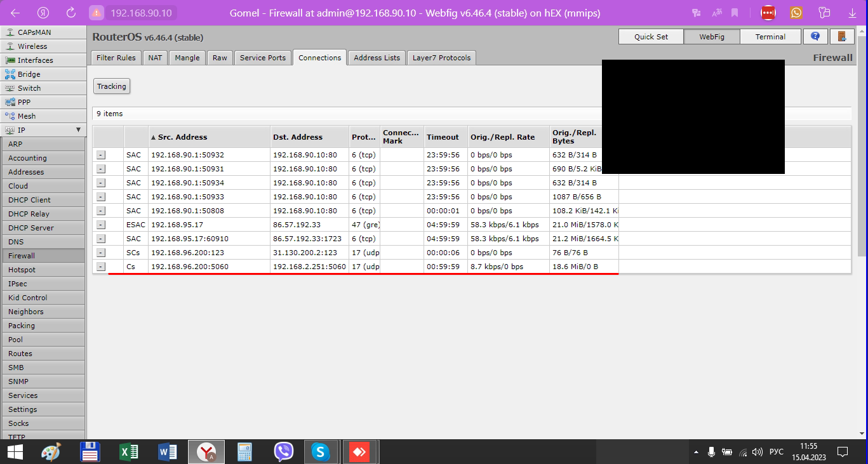Open the extensions key icon in toolbar
This screenshot has width=868, height=464.
coord(825,13)
